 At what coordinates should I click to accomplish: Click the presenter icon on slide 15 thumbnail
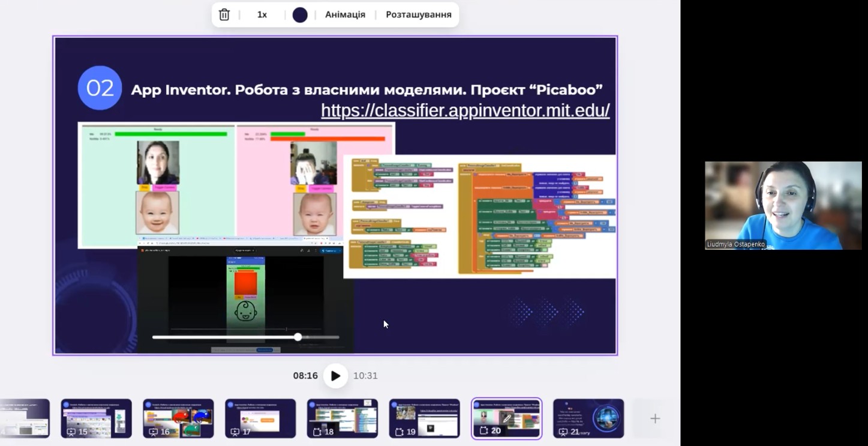tap(71, 432)
